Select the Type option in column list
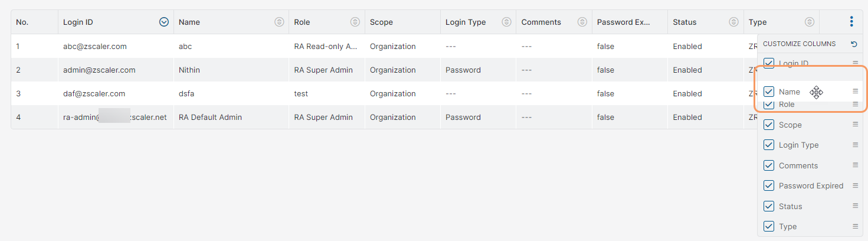Image resolution: width=868 pixels, height=241 pixels. pos(787,227)
